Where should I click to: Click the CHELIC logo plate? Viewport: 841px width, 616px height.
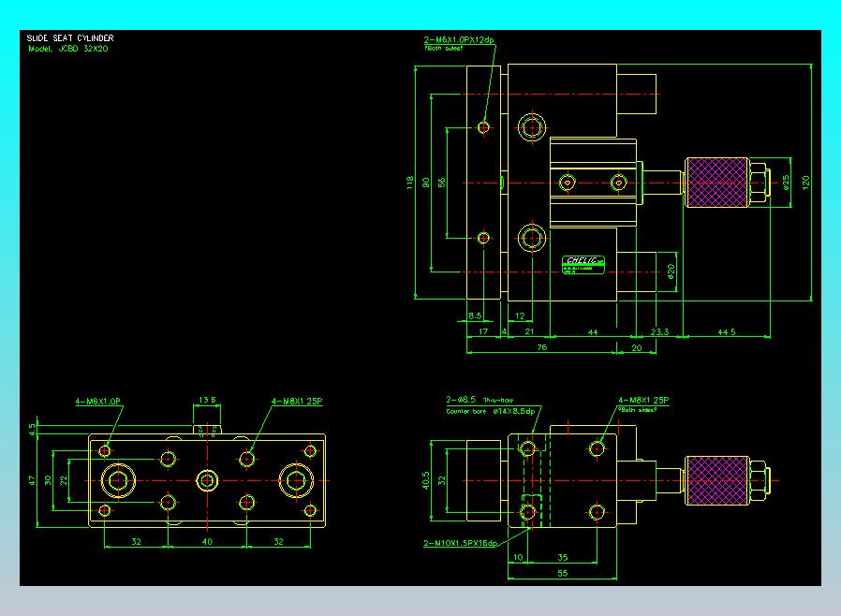click(583, 265)
